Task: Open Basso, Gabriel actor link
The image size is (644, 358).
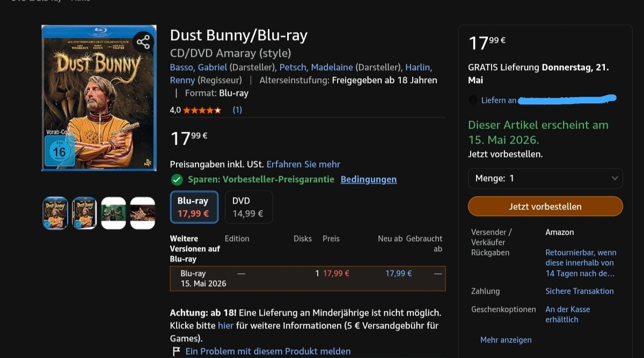Action: click(199, 68)
